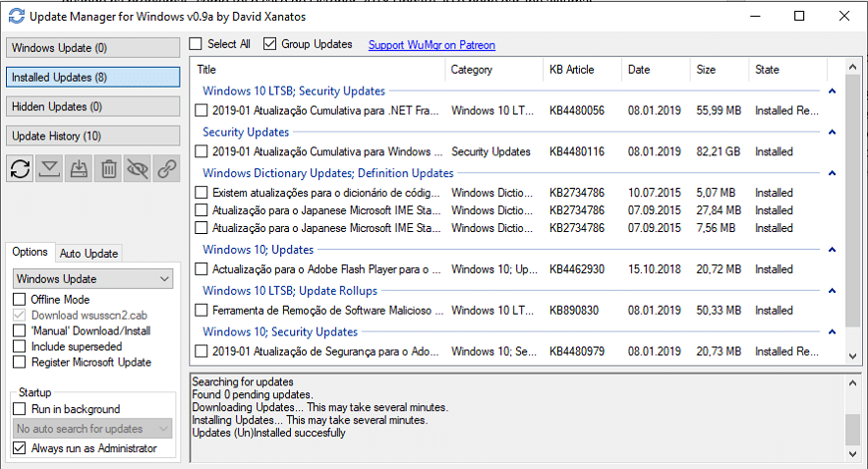868x469 pixels.
Task: Toggle the Select All checkbox
Action: [196, 43]
